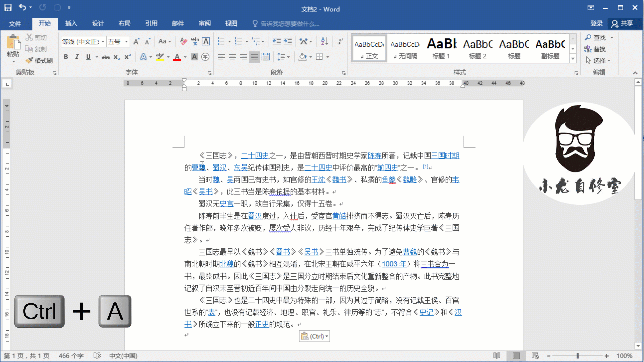Activate the Format Painter (格式刷)
This screenshot has height=362, width=644.
(40, 60)
